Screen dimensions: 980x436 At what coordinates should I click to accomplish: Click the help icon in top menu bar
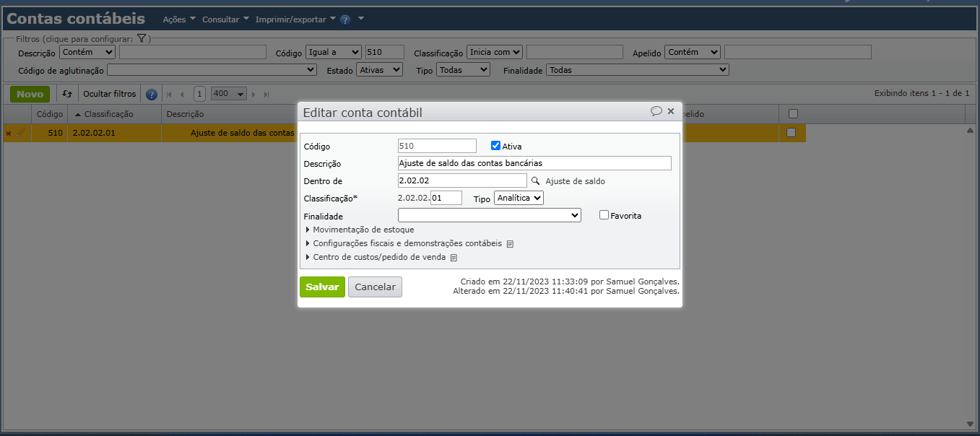345,19
